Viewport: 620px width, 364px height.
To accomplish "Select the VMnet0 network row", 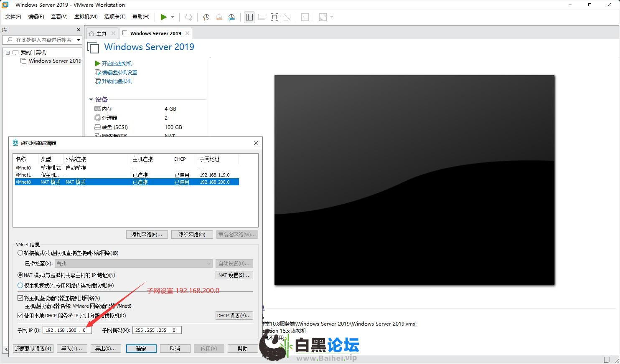I will click(127, 168).
